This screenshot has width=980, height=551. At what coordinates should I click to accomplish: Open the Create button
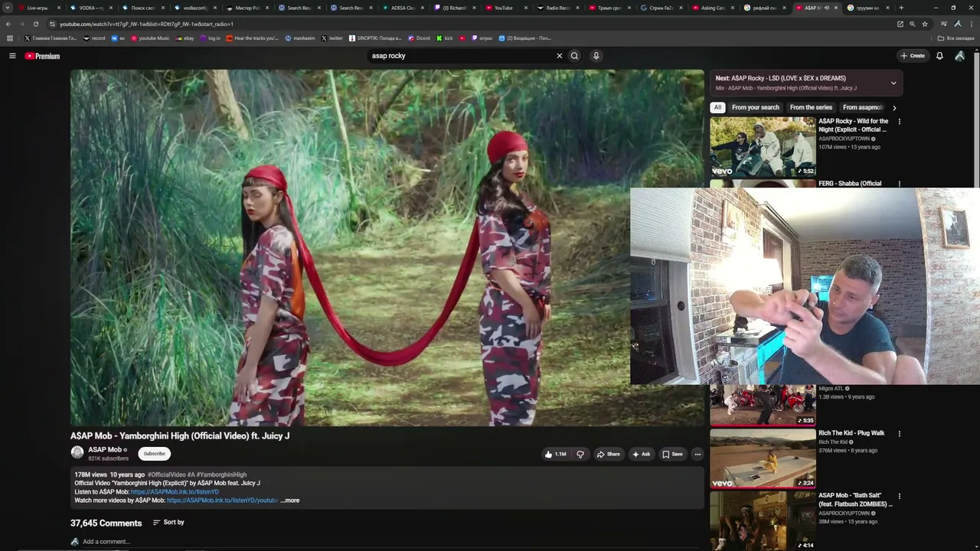click(913, 56)
